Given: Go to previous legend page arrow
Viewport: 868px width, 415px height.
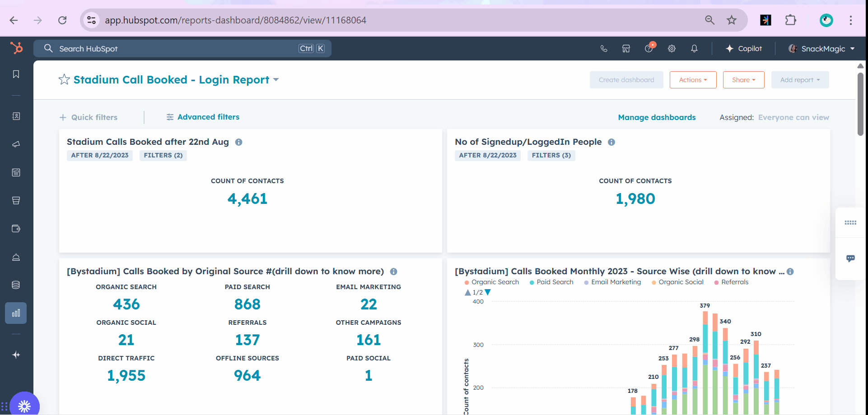Looking at the screenshot, I should [468, 292].
